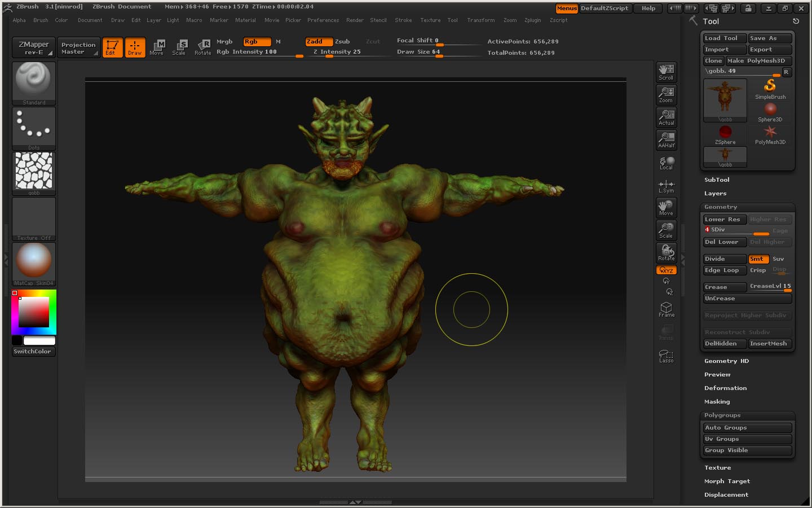812x508 pixels.
Task: Open the Preferences menu
Action: (x=323, y=20)
